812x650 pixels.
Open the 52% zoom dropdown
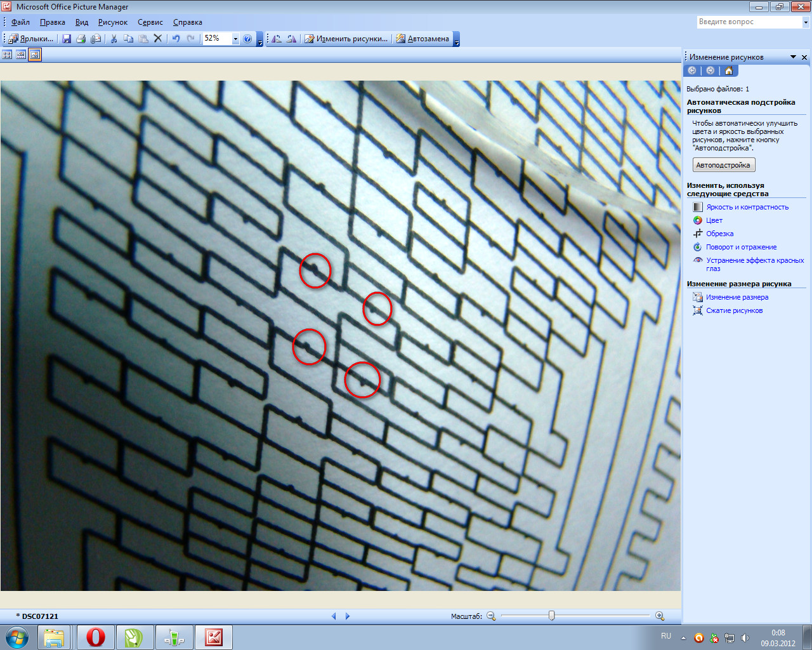[x=235, y=39]
